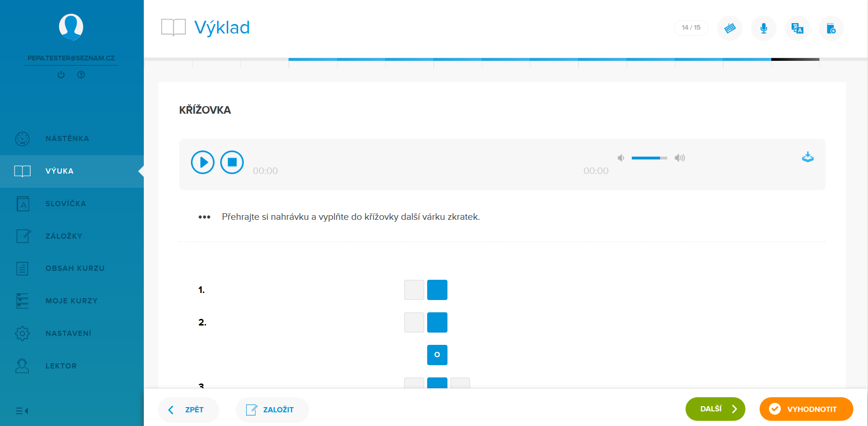Adjust the audio volume slider

(649, 158)
